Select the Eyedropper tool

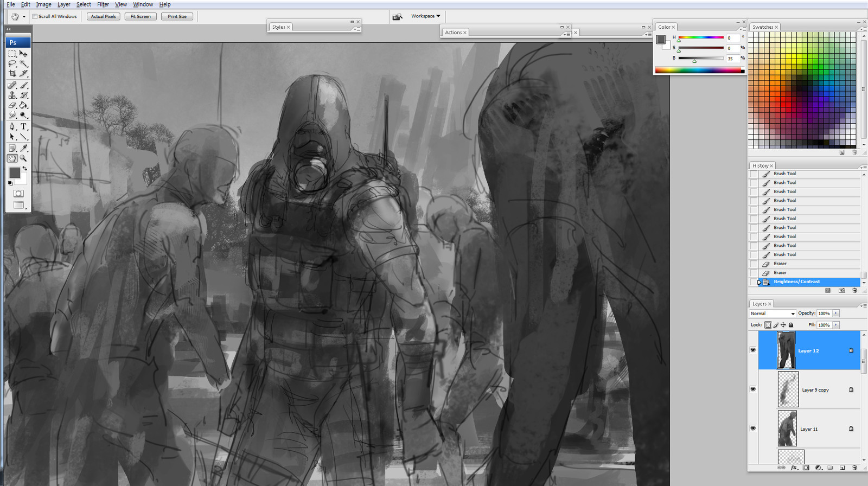pos(23,148)
